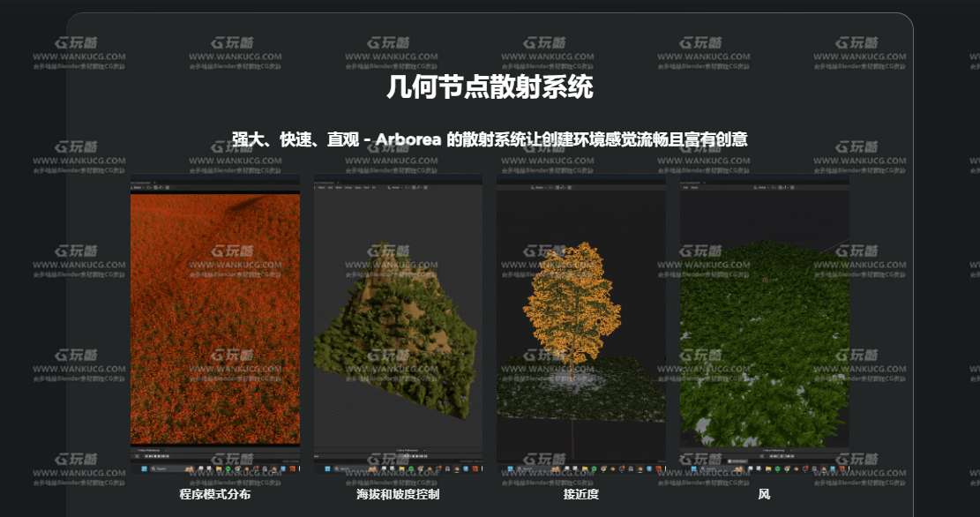The image size is (980, 517).
Task: Open the forested terrain slope preview image
Action: (x=398, y=323)
